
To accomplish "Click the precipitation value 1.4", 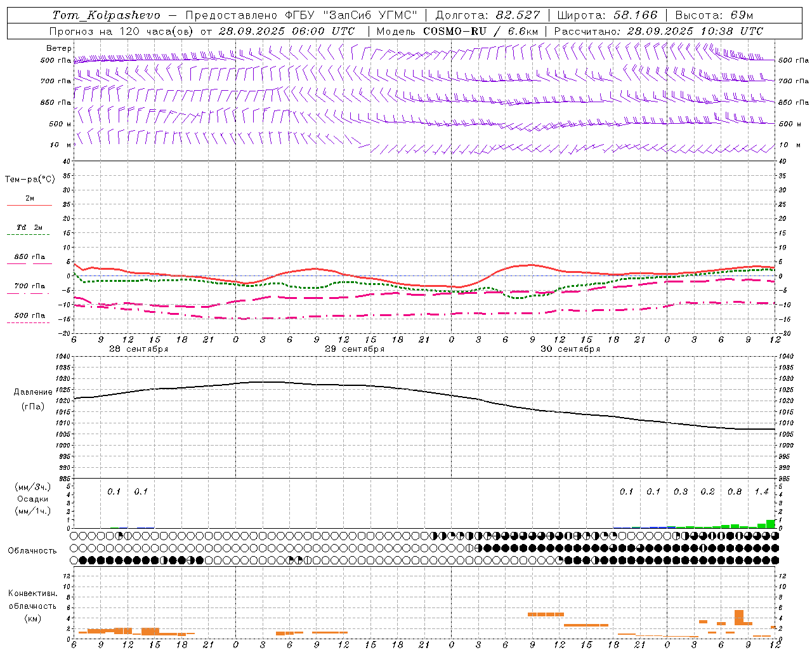I will click(x=761, y=491).
